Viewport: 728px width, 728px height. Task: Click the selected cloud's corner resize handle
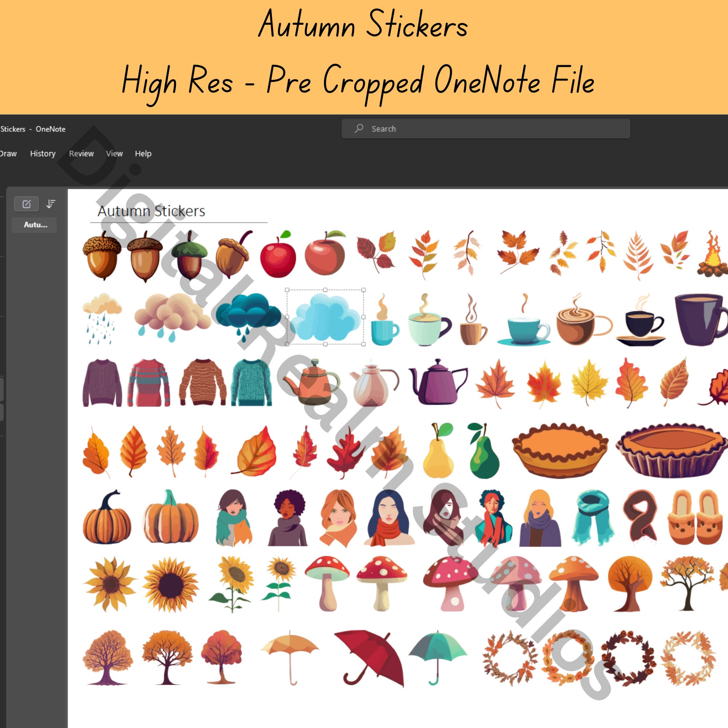[x=287, y=289]
